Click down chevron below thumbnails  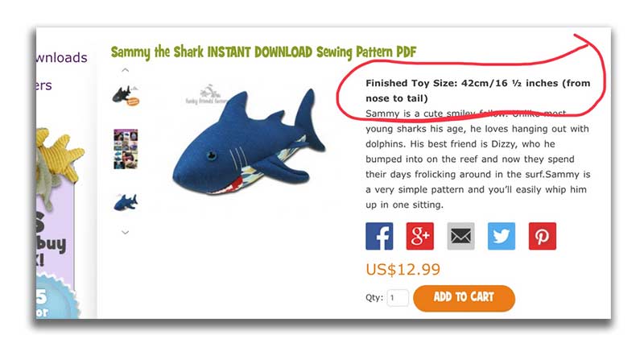click(126, 232)
